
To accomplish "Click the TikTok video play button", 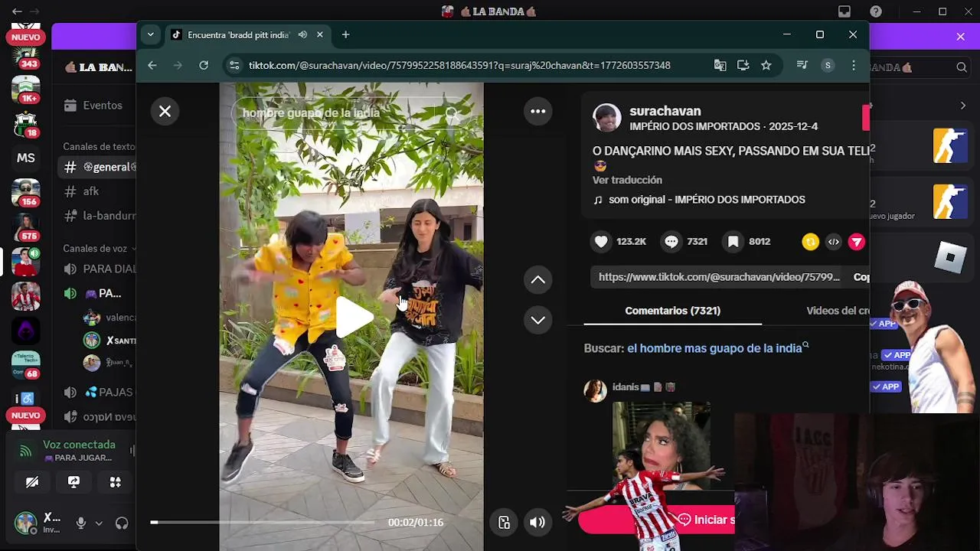I will pyautogui.click(x=354, y=317).
